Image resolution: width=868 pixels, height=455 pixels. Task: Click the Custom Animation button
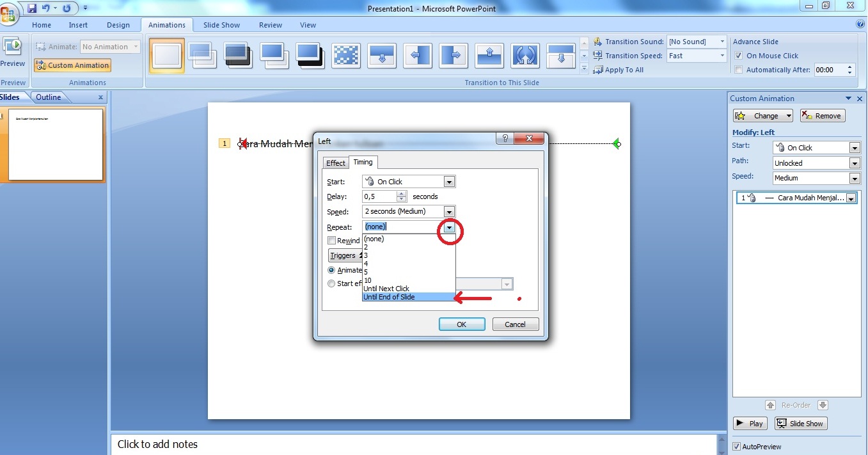tap(72, 65)
